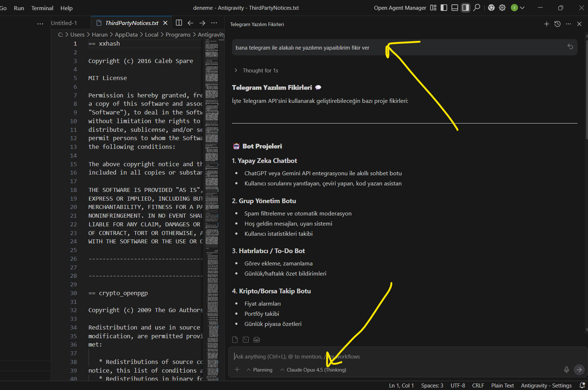Image resolution: width=588 pixels, height=390 pixels.
Task: Click the Programs breadcrumb
Action: pyautogui.click(x=178, y=34)
